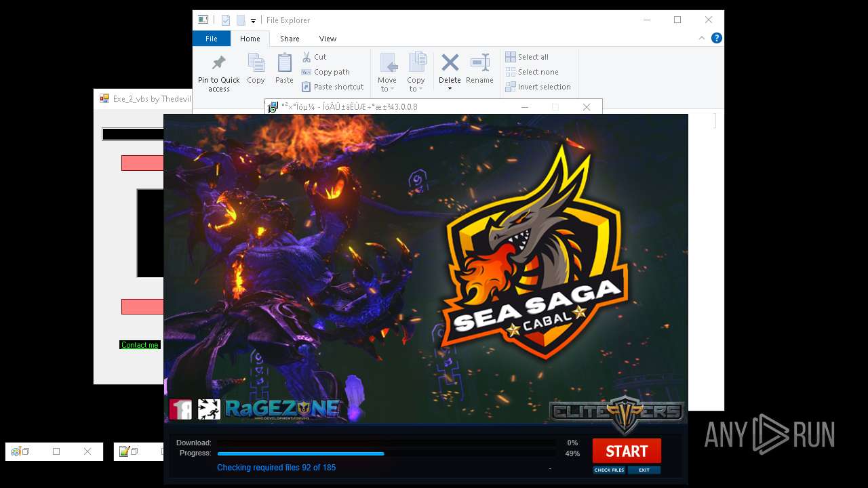
Task: Click the EXIT button in launcher
Action: pyautogui.click(x=644, y=470)
